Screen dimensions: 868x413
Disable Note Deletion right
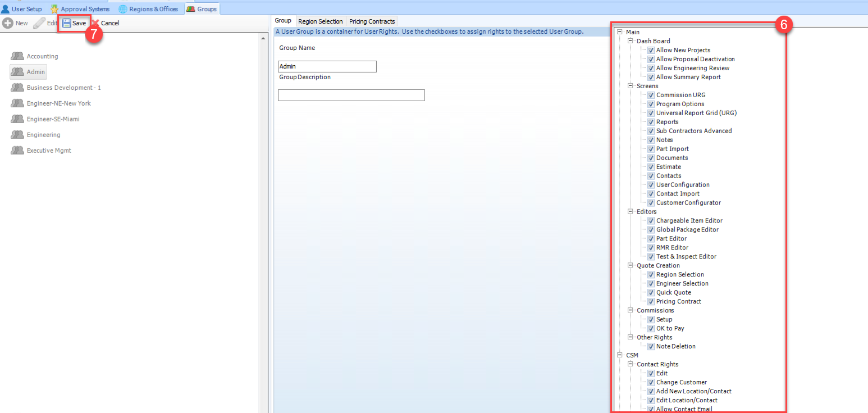click(651, 347)
